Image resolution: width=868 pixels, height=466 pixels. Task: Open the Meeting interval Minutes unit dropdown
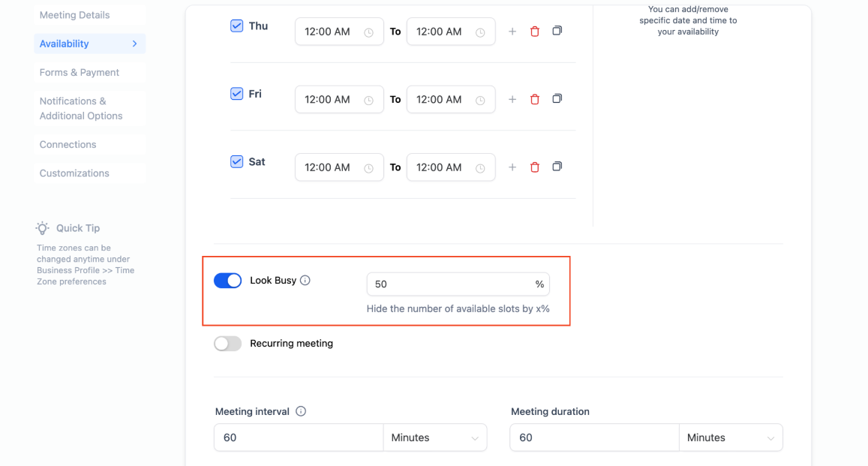pyautogui.click(x=435, y=437)
